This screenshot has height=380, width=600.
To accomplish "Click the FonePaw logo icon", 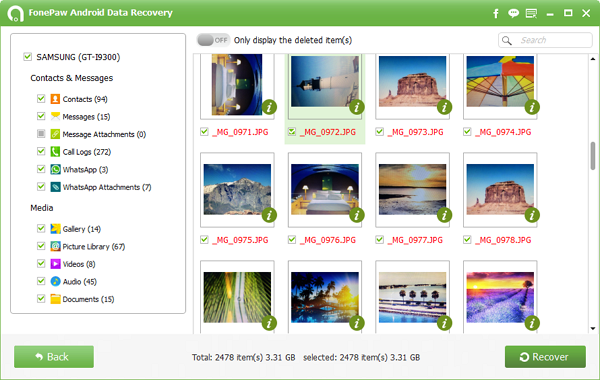I will point(15,13).
